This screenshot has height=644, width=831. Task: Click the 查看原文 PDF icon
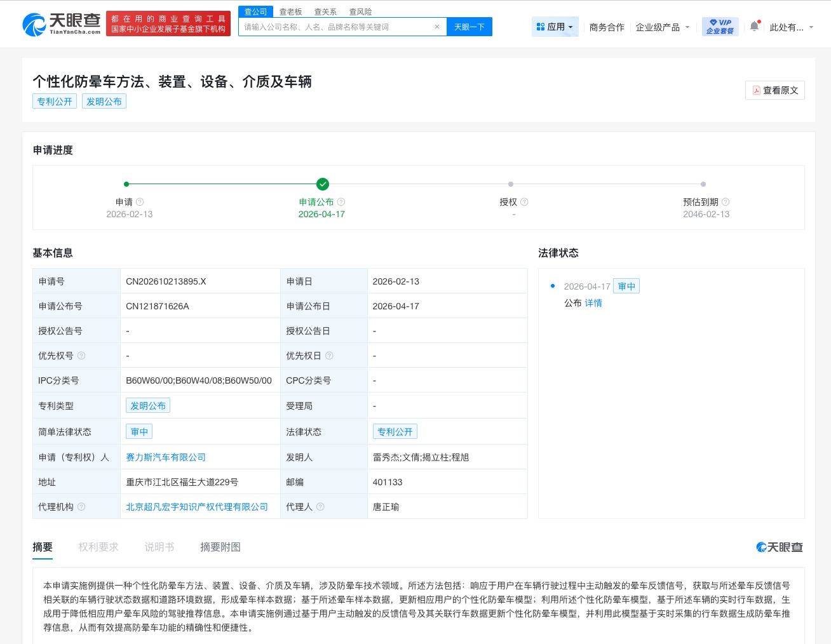pyautogui.click(x=757, y=90)
